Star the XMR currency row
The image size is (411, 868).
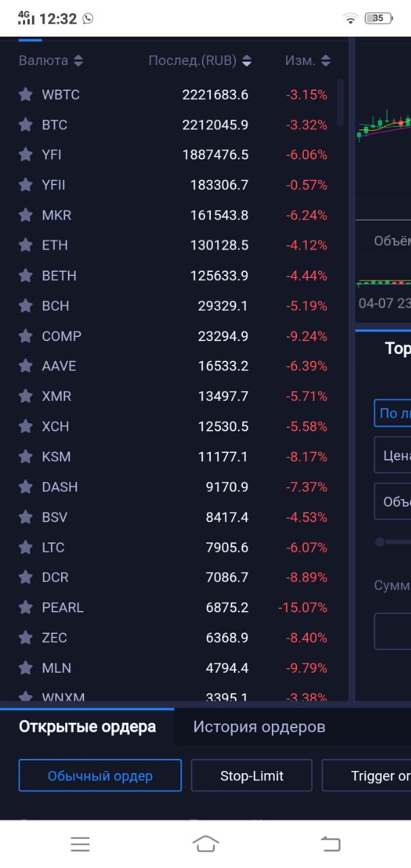pyautogui.click(x=26, y=396)
